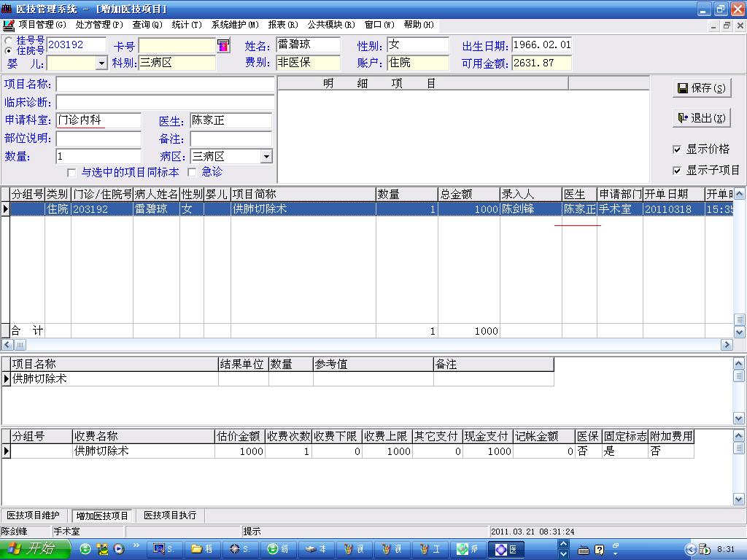Toggle the 显示价格 checkbox

click(x=677, y=149)
